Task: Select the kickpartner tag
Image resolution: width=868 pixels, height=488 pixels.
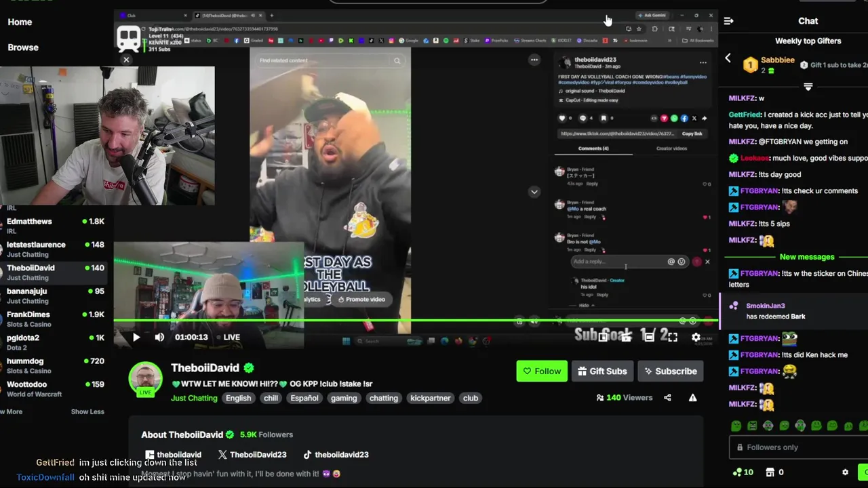Action: click(430, 398)
